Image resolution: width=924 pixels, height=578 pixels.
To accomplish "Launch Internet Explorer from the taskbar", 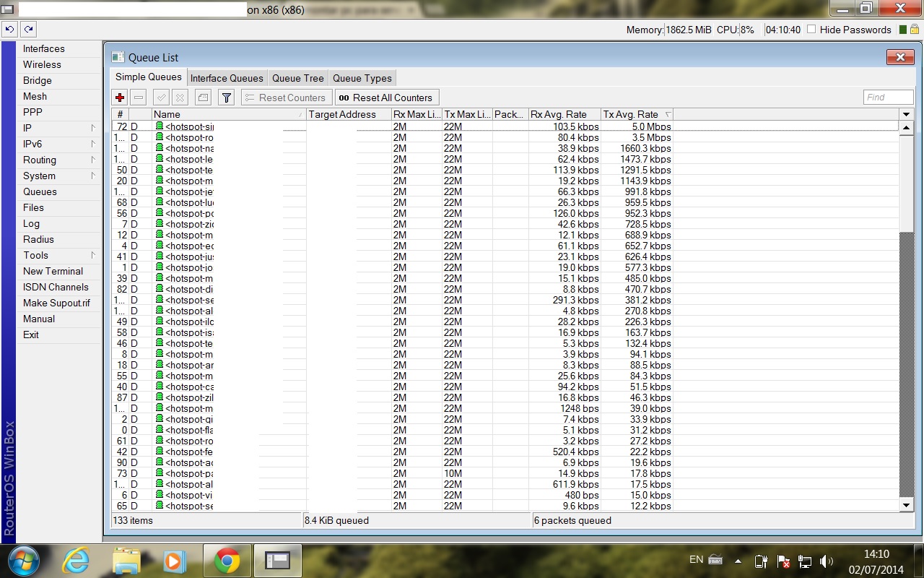I will coord(77,561).
